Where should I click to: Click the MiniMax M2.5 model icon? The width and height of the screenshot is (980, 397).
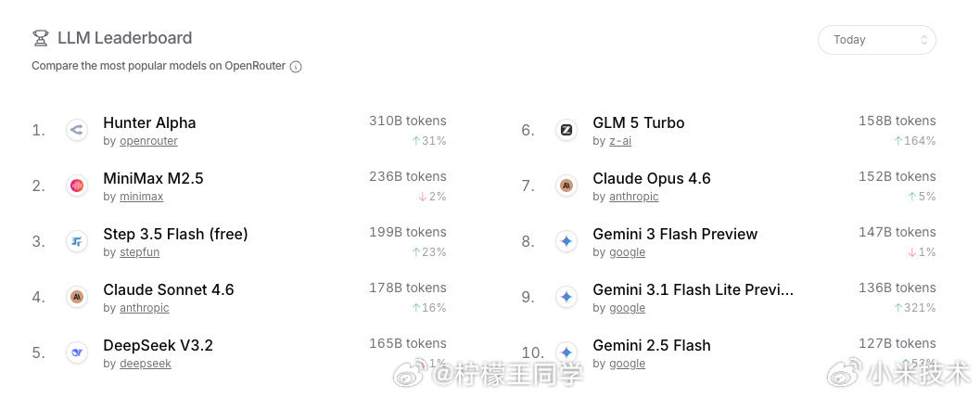[77, 186]
